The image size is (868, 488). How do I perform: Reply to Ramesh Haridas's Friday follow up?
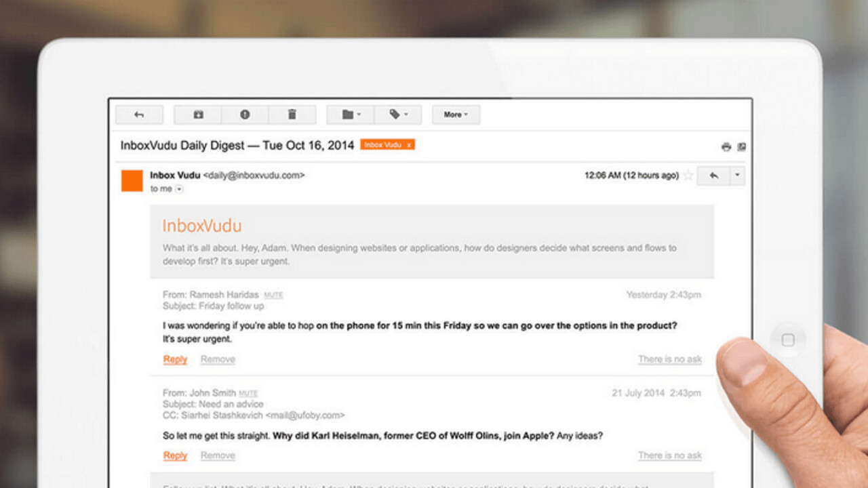175,359
